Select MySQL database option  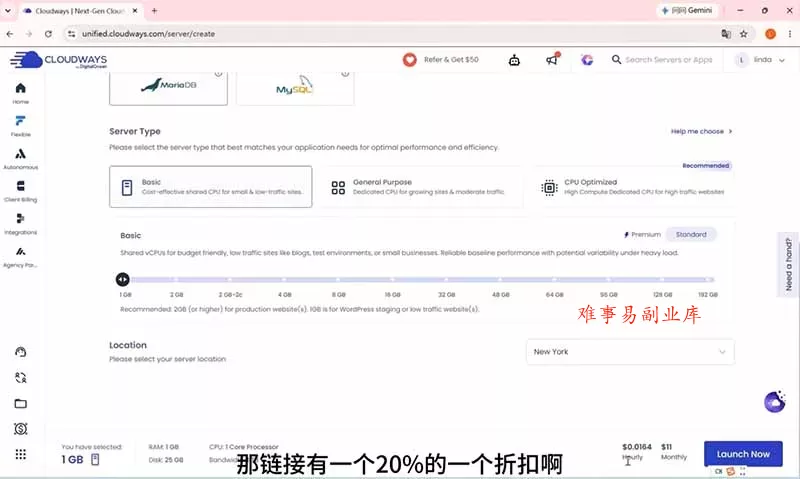click(295, 88)
